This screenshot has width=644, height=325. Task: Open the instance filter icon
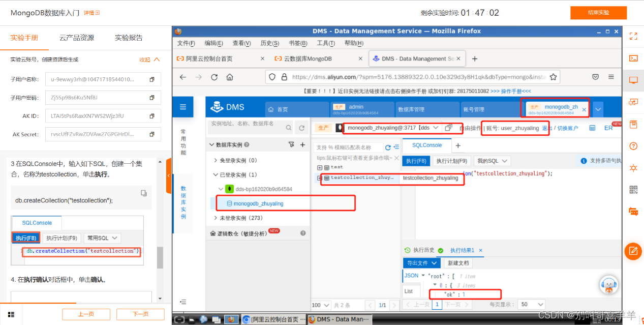291,145
